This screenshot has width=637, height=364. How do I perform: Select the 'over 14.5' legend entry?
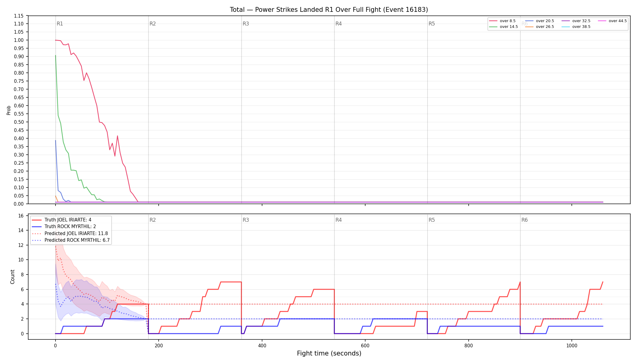[504, 27]
